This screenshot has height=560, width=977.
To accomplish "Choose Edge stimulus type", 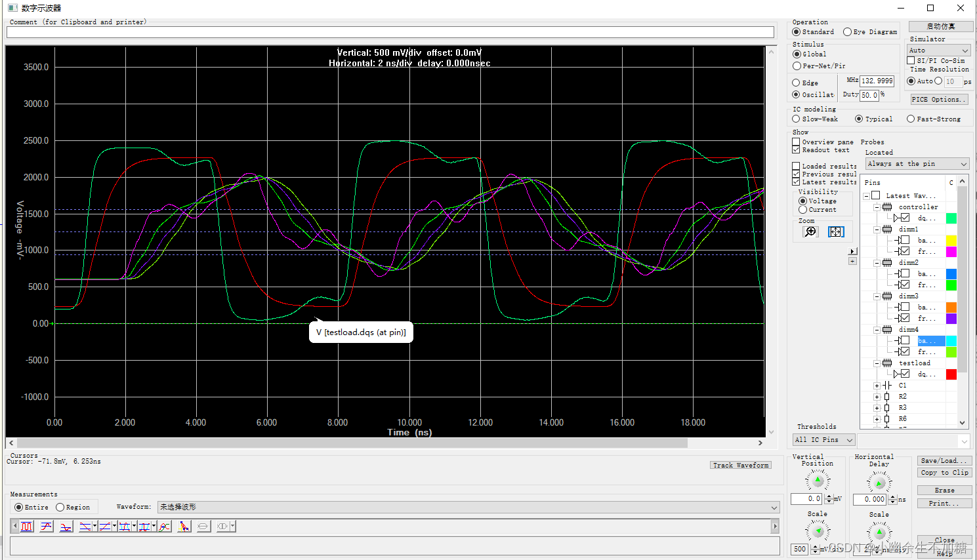I will coord(805,83).
